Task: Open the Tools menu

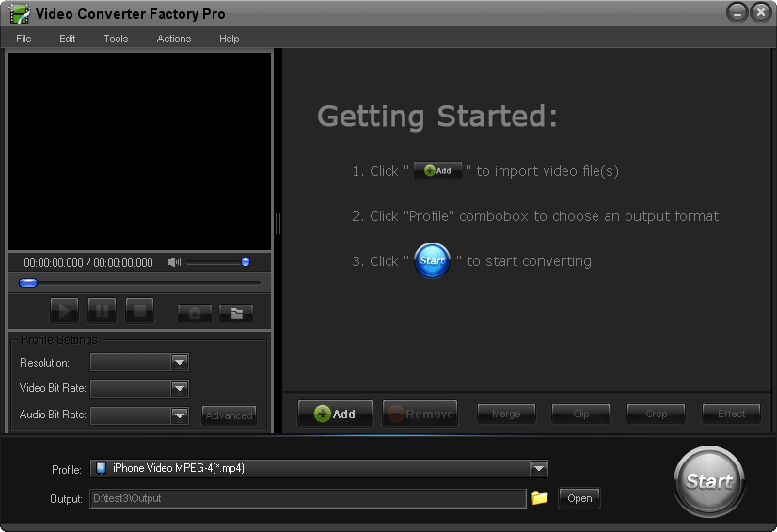Action: pos(116,39)
